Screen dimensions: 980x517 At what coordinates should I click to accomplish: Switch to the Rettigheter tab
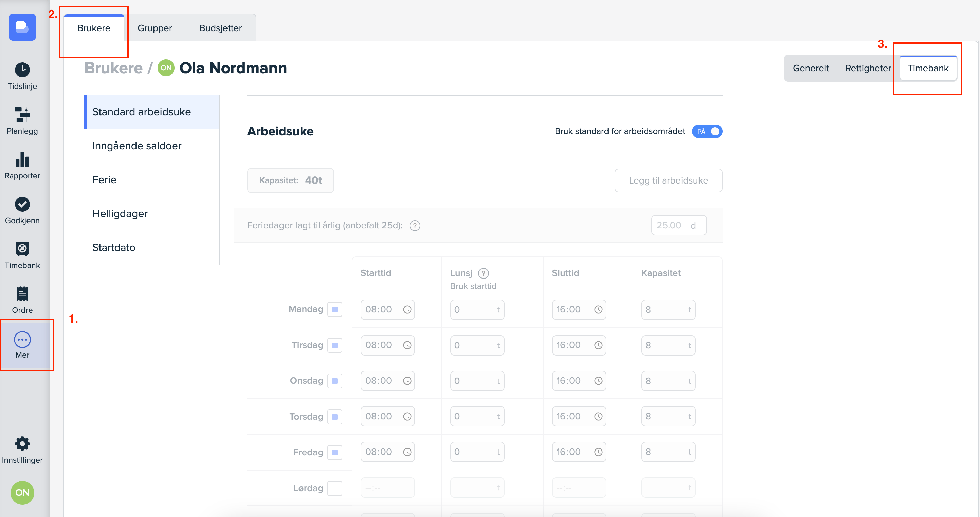(867, 69)
